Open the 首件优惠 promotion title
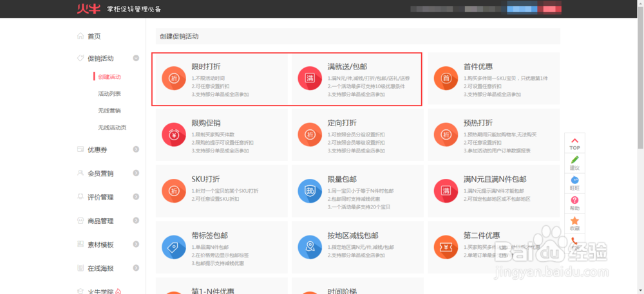This screenshot has height=294, width=644. click(478, 66)
